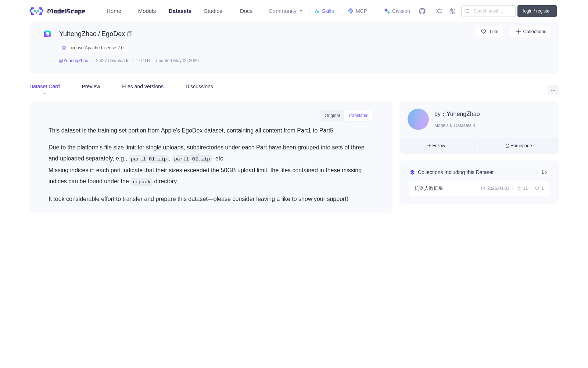588x368 pixels.
Task: Go to the Home page
Action: coord(114,11)
